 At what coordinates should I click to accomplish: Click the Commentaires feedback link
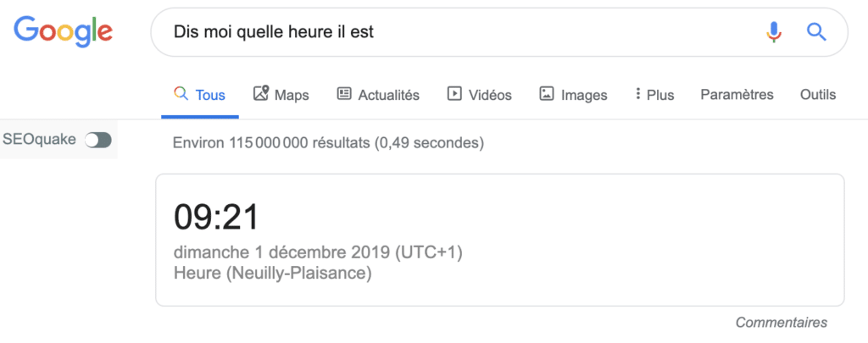coord(781,323)
